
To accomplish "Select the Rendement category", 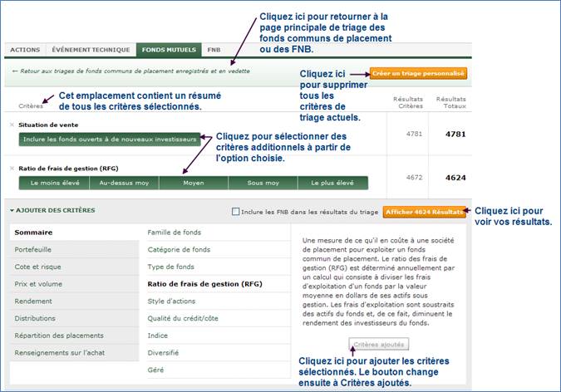I will click(75, 301).
